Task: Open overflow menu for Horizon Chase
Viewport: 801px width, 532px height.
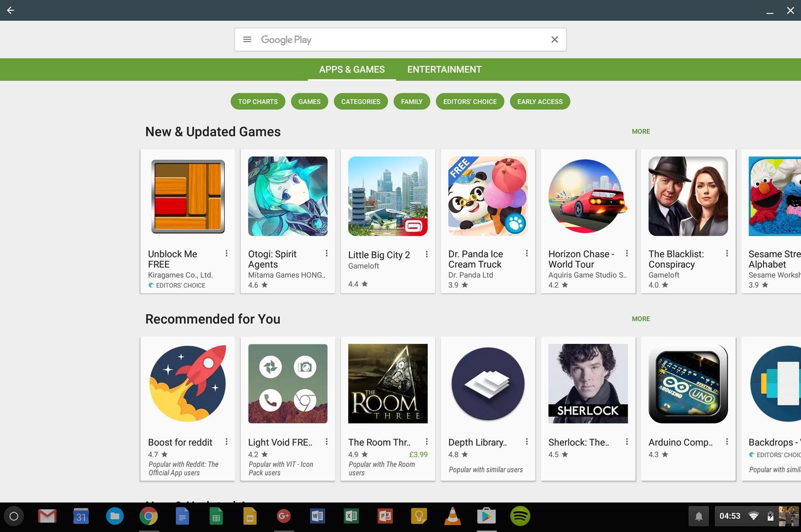Action: point(627,253)
